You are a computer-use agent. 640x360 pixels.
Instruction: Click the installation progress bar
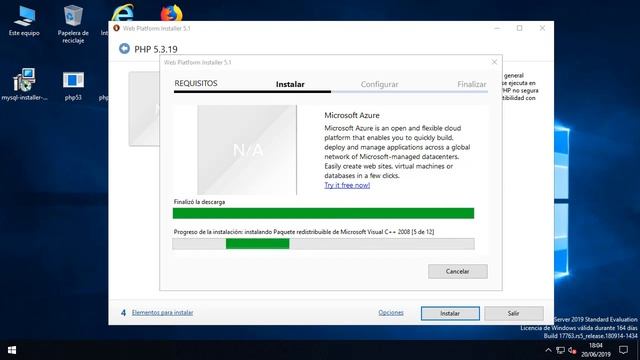(323, 244)
